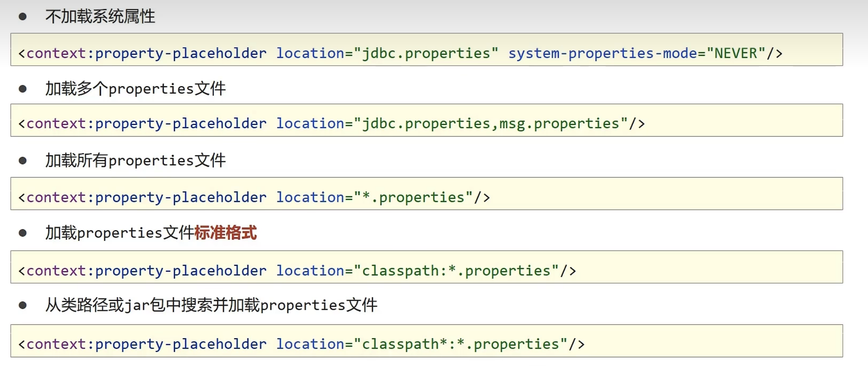Viewport: 868px width, 372px height.
Task: Click the heading '不加载系统属性'
Action: click(x=100, y=17)
